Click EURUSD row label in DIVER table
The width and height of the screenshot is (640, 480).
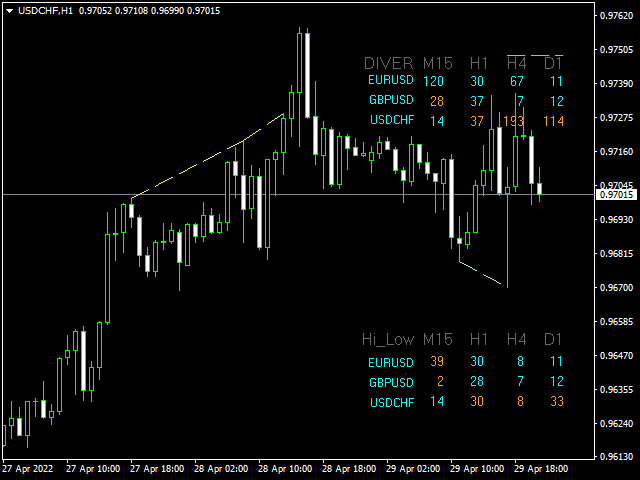391,80
